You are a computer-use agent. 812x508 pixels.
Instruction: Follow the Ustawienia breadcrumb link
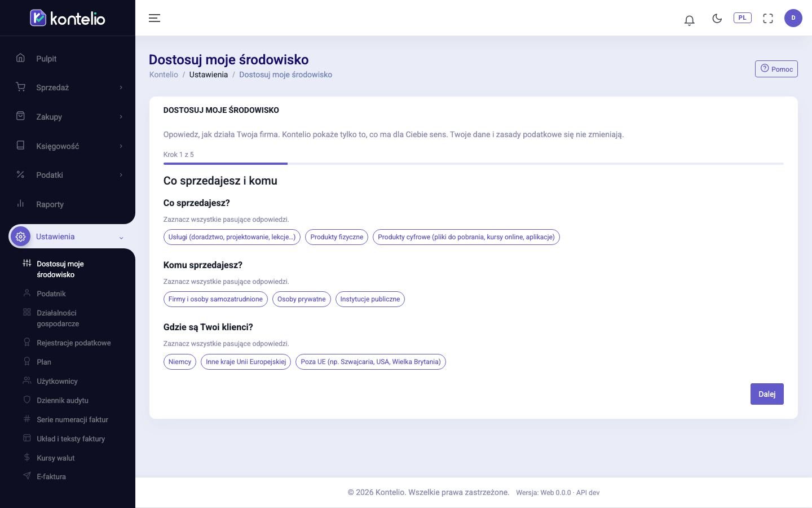209,75
